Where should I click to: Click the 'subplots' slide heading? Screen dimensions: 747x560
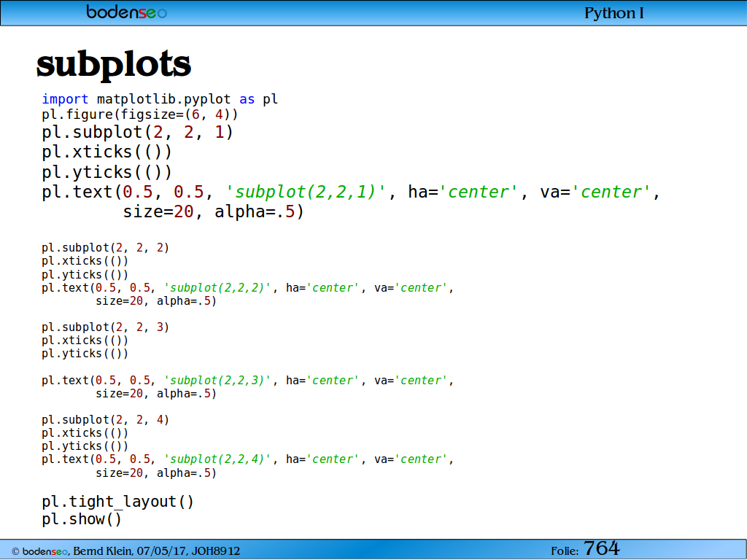click(113, 64)
